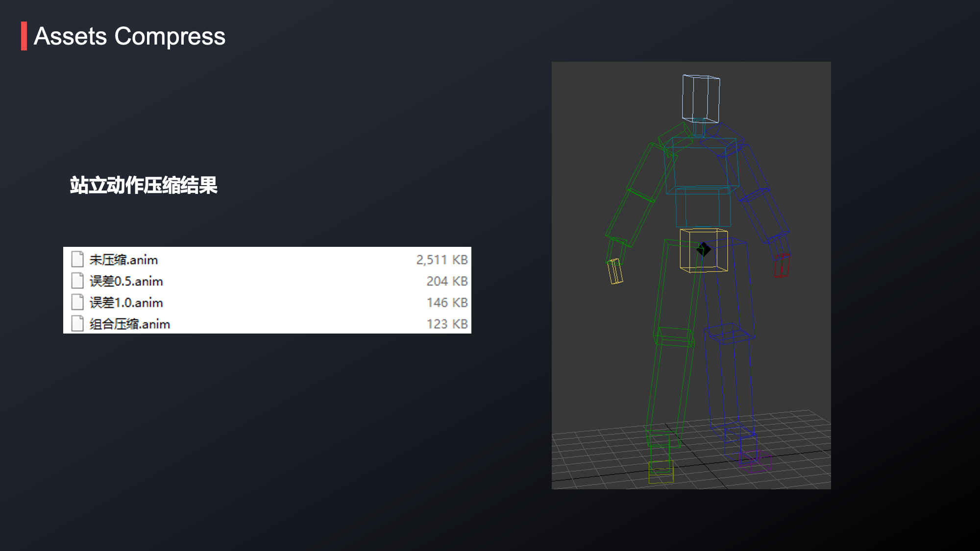Click the 站立动作压缩结果 heading
This screenshot has width=980, height=551.
point(144,185)
